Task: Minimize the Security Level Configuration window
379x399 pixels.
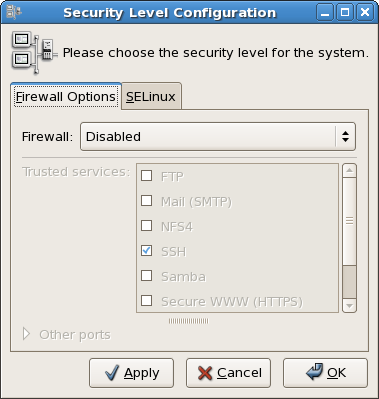Action: point(325,13)
